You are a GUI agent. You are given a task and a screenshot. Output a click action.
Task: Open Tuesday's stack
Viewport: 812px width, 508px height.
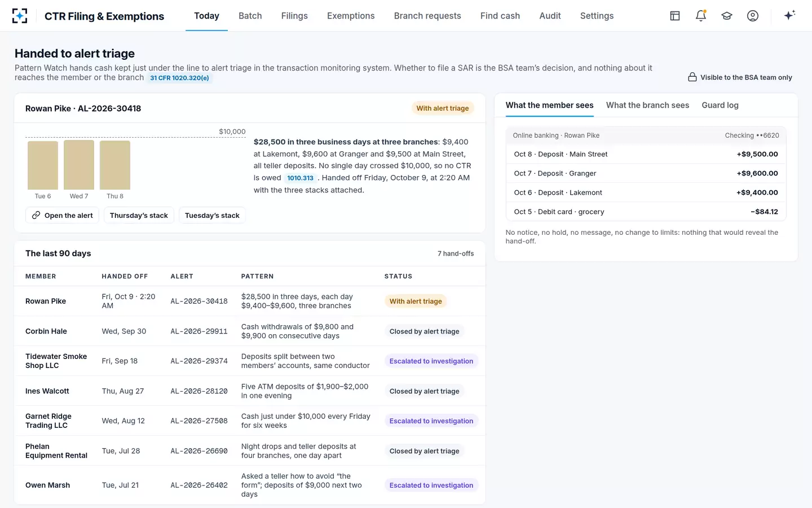[212, 215]
